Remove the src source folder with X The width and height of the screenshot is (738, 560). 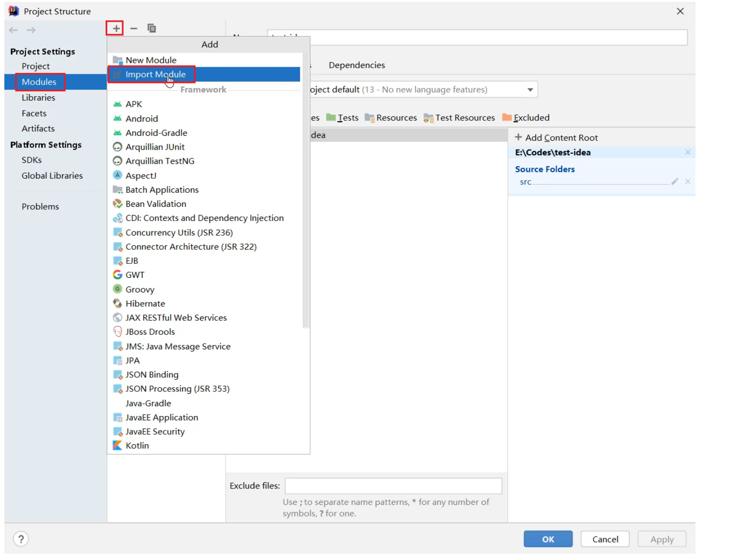(688, 182)
